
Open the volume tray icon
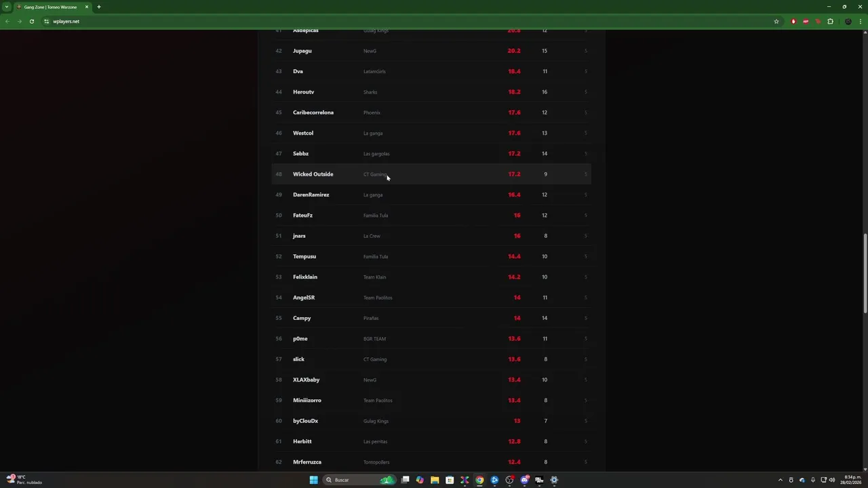coord(832,480)
